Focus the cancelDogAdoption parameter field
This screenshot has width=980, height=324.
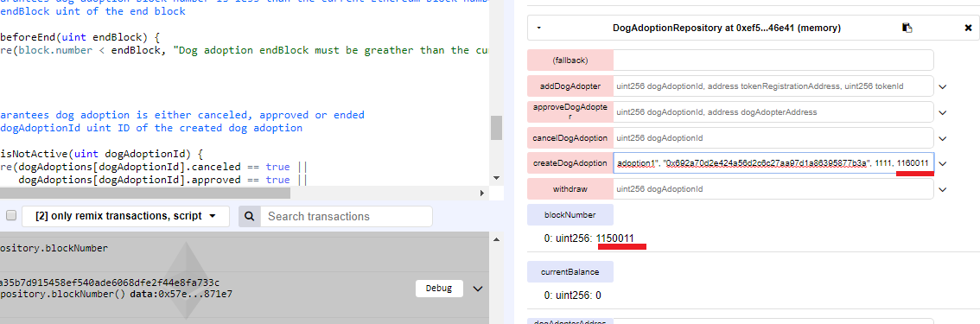click(773, 137)
